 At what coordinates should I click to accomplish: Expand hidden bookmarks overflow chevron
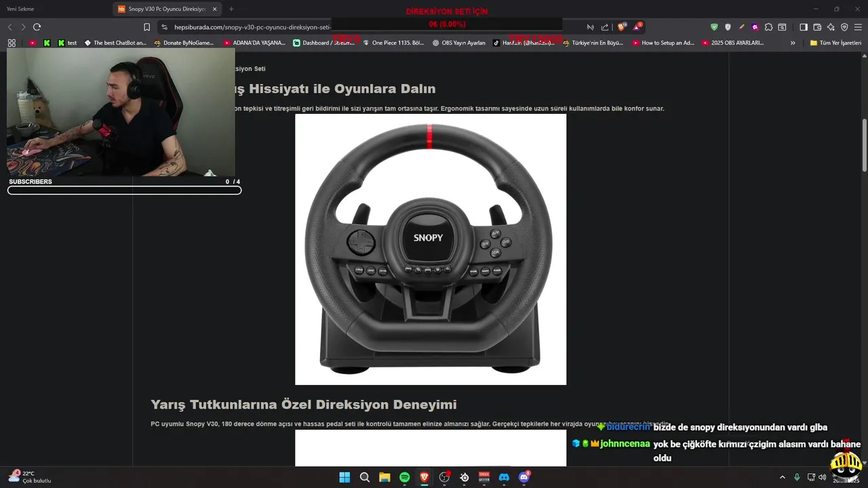coord(793,43)
